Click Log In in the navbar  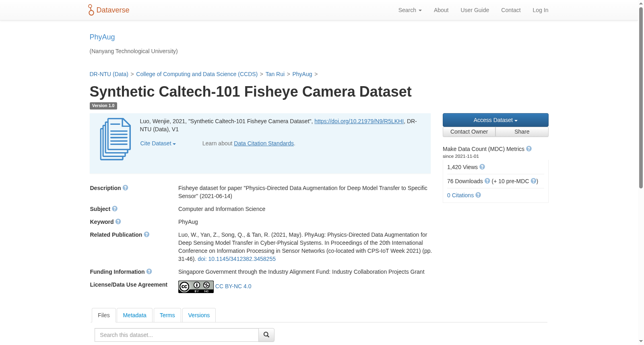point(541,10)
